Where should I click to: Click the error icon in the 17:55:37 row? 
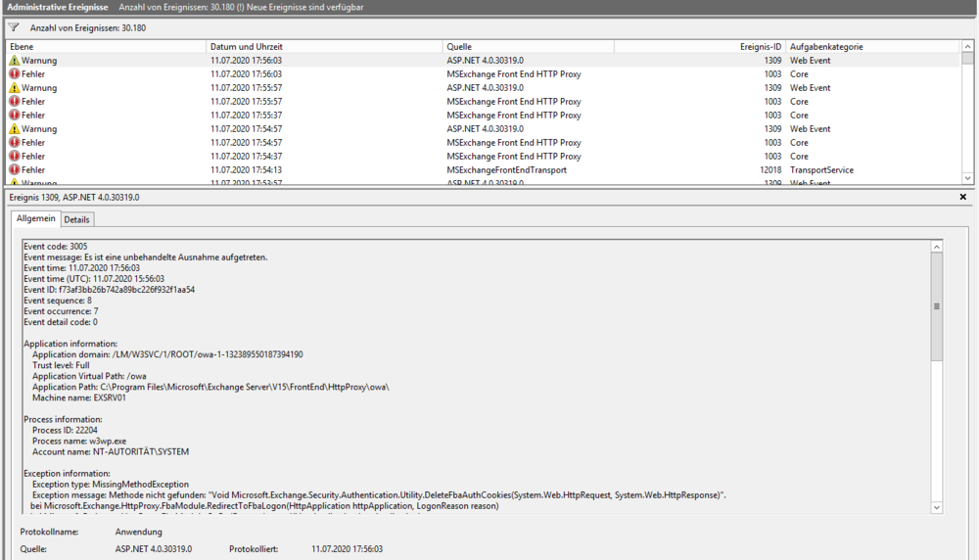tap(14, 116)
